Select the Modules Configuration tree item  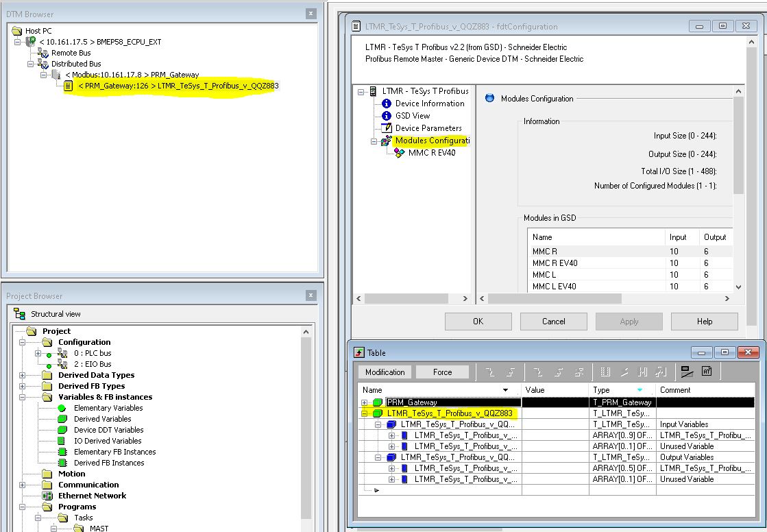click(433, 141)
